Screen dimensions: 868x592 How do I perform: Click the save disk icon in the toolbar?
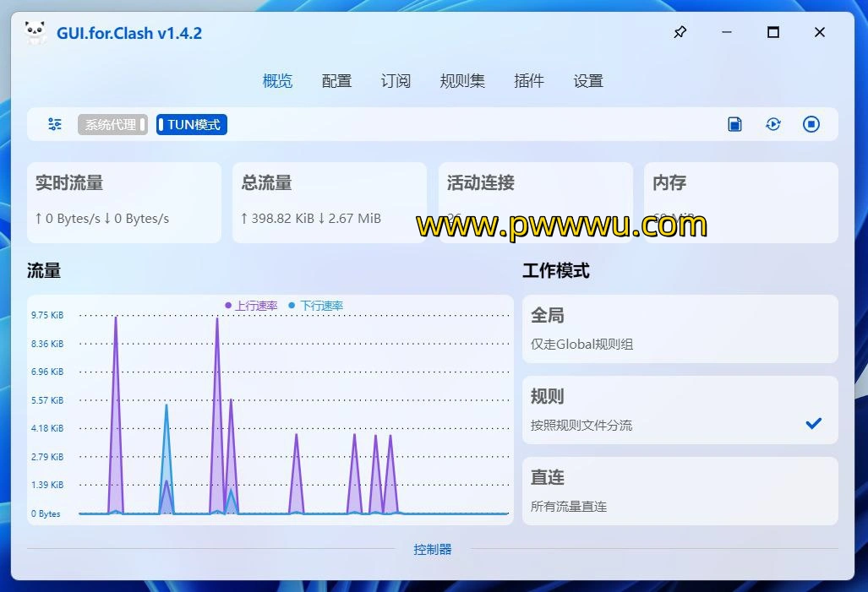pos(734,124)
